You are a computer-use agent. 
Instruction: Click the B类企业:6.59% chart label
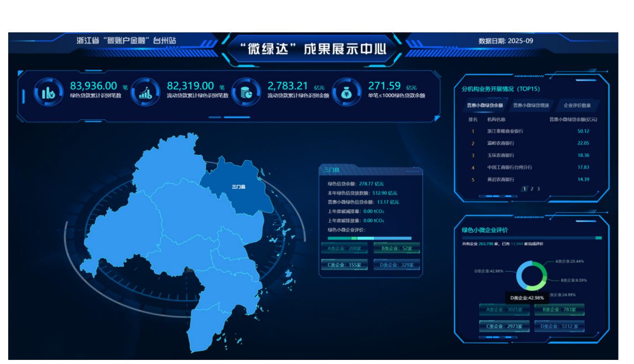tap(573, 280)
